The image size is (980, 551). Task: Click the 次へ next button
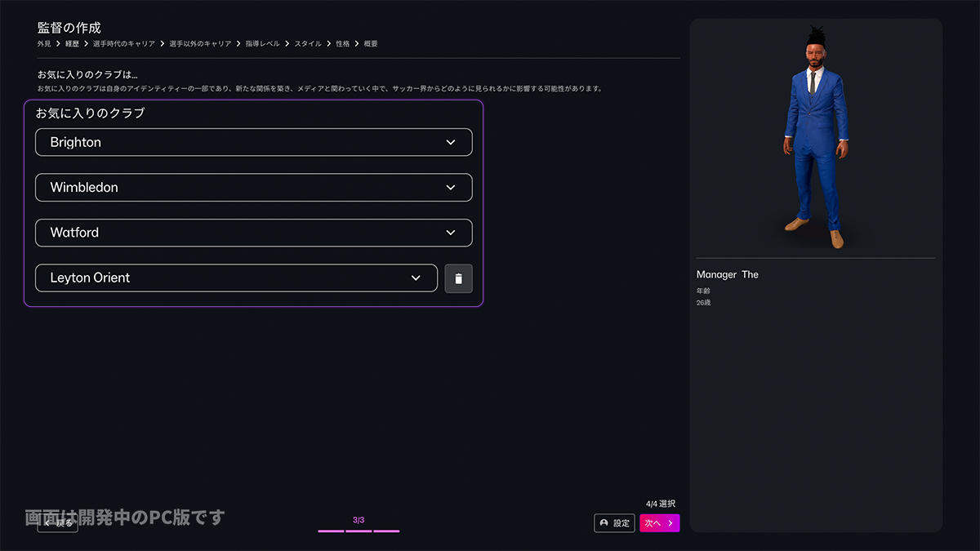[x=660, y=523]
